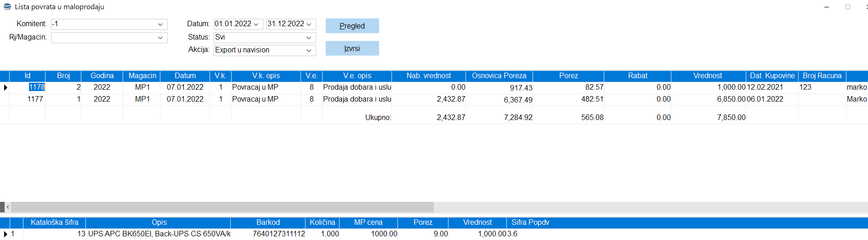Click the Kataloška šifra column header
Image resolution: width=868 pixels, height=240 pixels.
(54, 223)
